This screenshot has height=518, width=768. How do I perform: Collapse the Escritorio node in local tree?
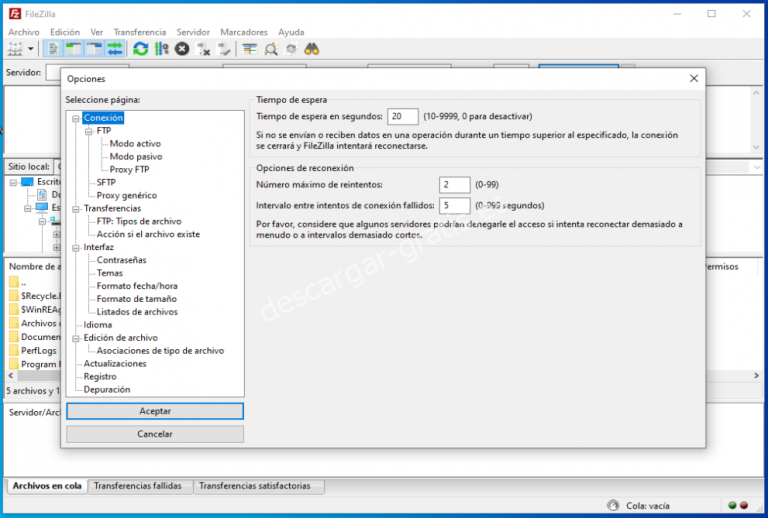14,182
